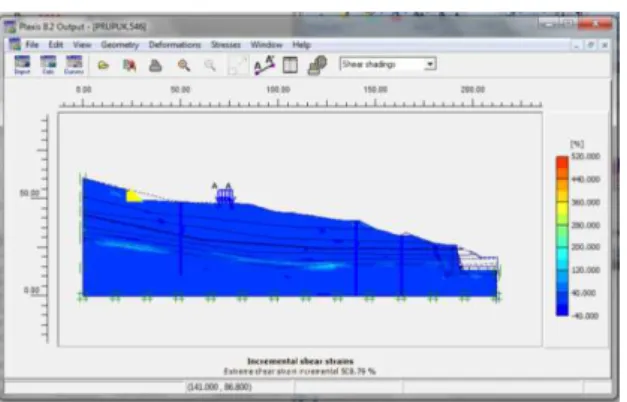Open the Shear shadings dropdown
This screenshot has width=627, height=402.
430,64
